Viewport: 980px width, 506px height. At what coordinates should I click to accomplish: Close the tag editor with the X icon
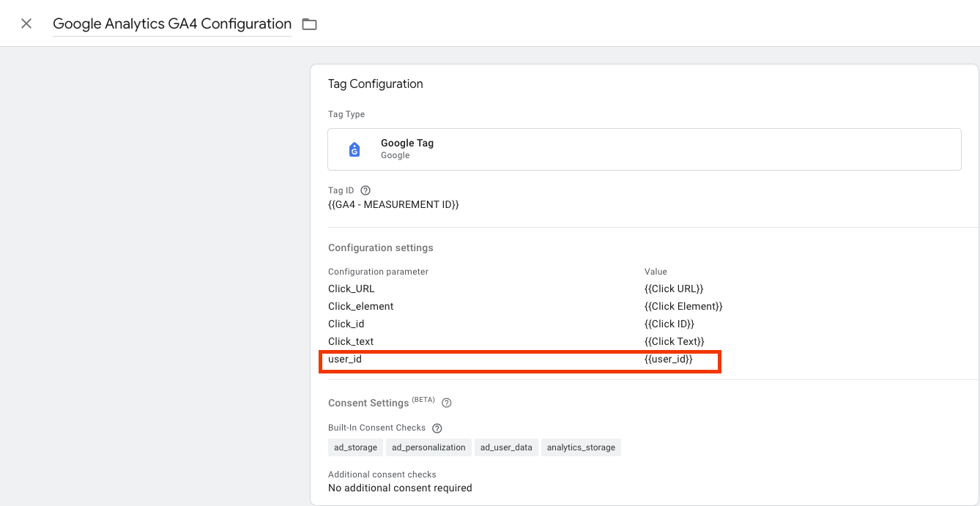pyautogui.click(x=26, y=23)
